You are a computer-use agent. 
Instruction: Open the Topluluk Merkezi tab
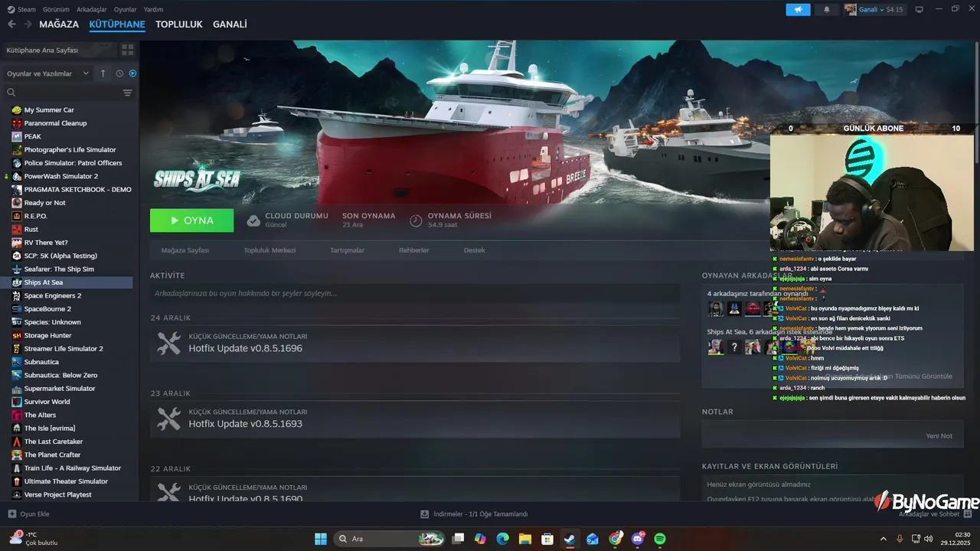point(269,250)
